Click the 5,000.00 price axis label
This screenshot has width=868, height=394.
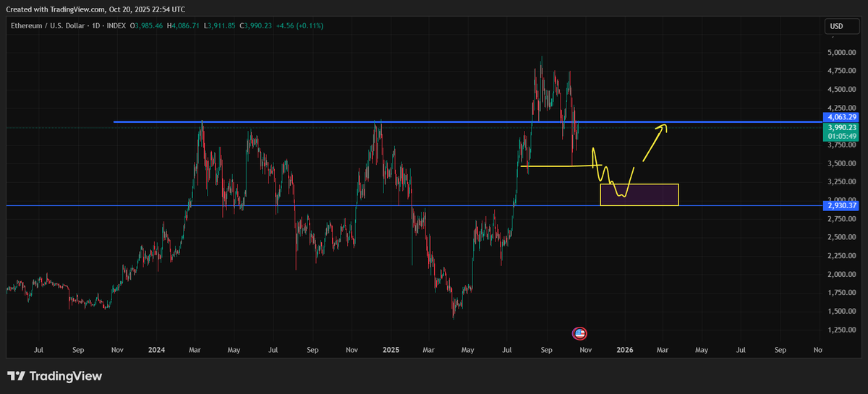[x=842, y=53]
